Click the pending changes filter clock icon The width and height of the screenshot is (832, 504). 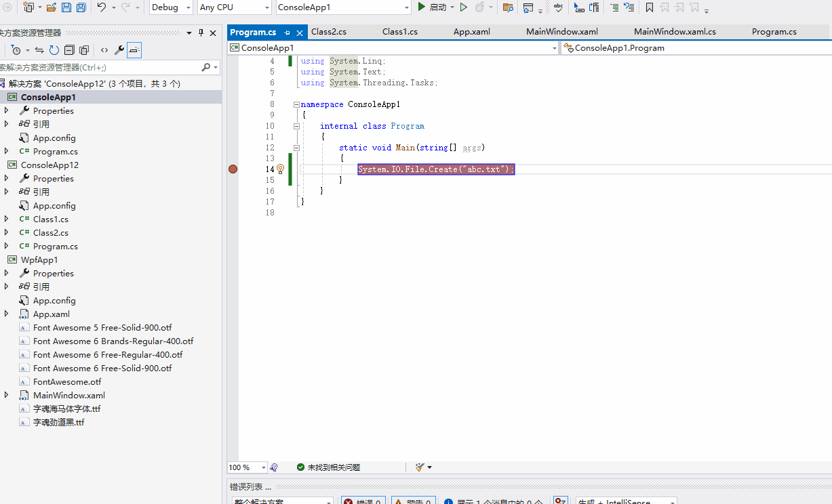(16, 50)
